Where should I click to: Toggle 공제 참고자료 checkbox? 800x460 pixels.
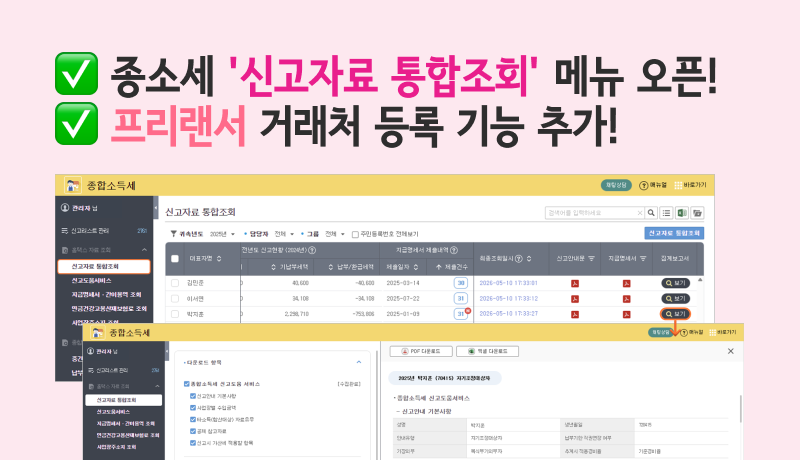tap(193, 431)
